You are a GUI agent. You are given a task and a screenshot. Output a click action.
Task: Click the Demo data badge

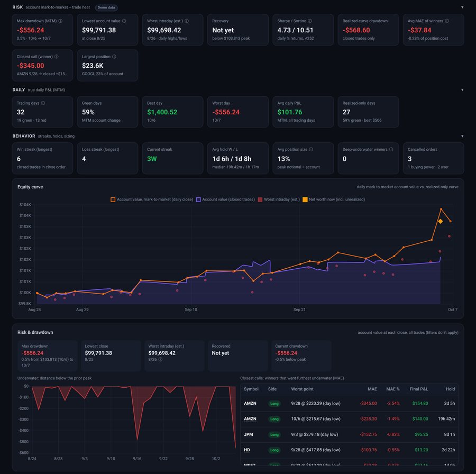(106, 7)
